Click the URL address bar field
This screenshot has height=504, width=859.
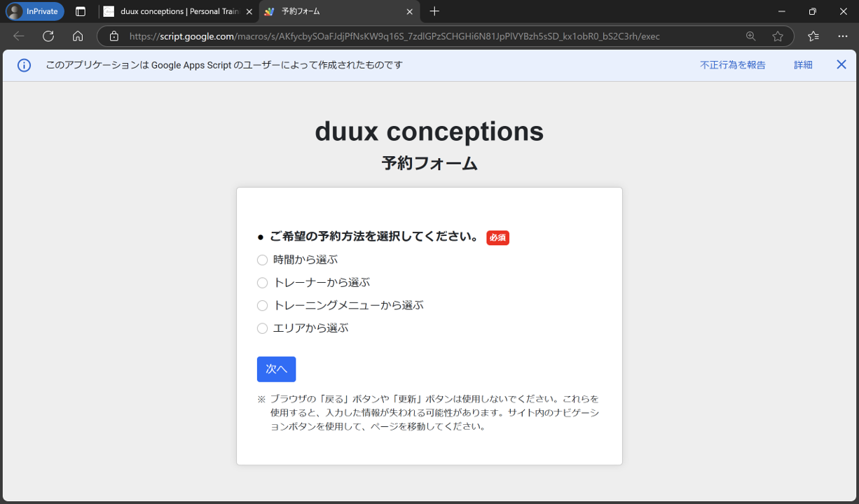[420, 36]
